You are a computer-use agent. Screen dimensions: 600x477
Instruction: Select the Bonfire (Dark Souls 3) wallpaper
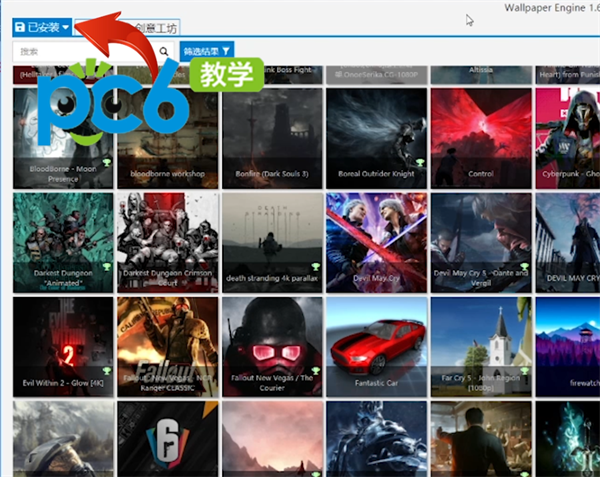tap(272, 138)
